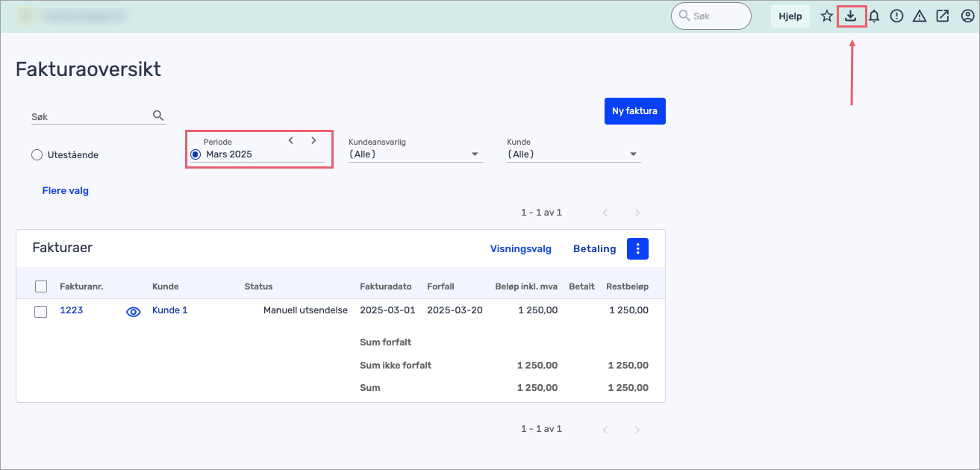Image resolution: width=980 pixels, height=470 pixels.
Task: Click the Fakturaoversikt page heading
Action: pyautogui.click(x=88, y=69)
